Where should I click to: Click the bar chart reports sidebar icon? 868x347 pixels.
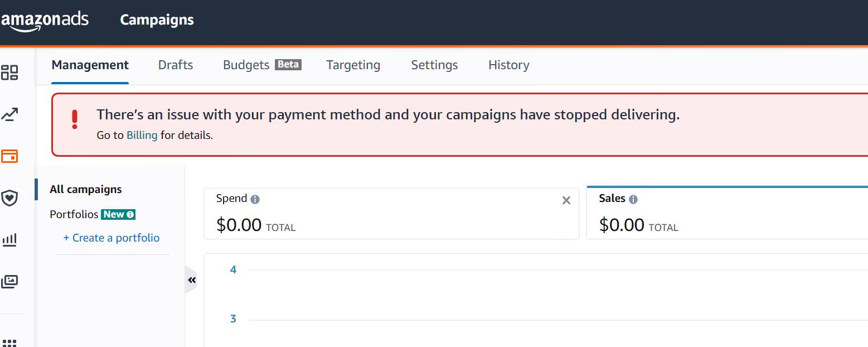click(x=9, y=240)
